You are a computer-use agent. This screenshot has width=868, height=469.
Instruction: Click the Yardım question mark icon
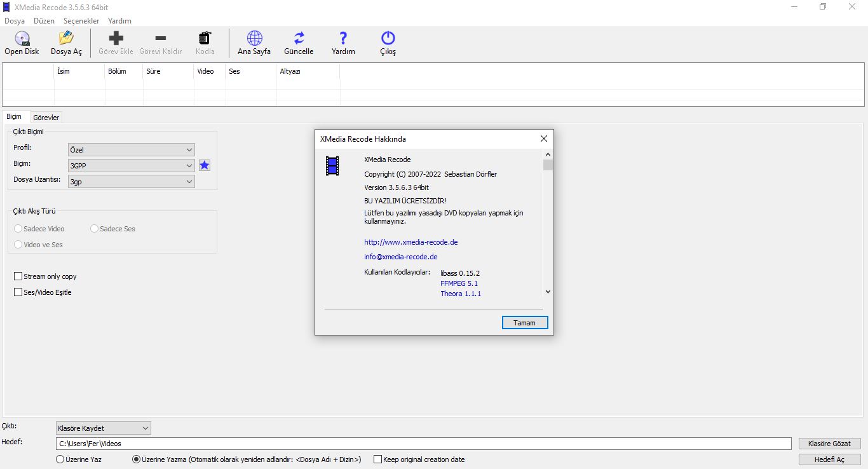click(343, 39)
